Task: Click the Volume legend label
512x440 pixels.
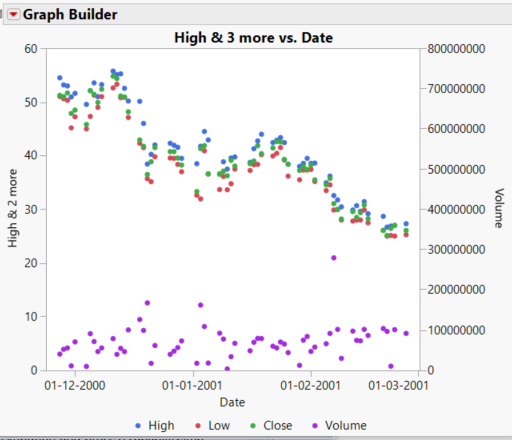Action: coord(346,426)
